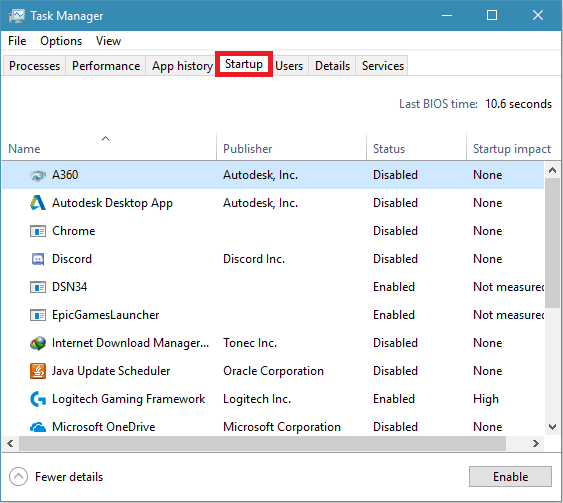
Task: Click the EpicGamesLauncher row icon
Action: 38,315
